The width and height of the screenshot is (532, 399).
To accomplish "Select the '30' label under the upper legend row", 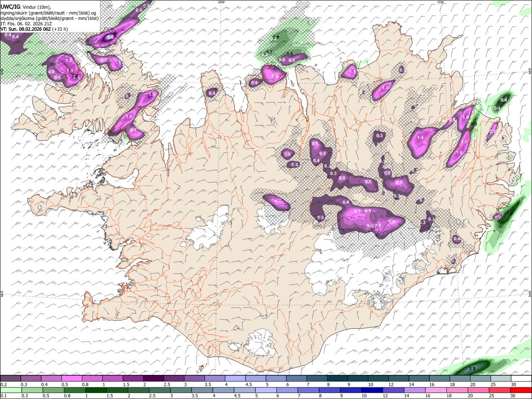I will (513, 384).
